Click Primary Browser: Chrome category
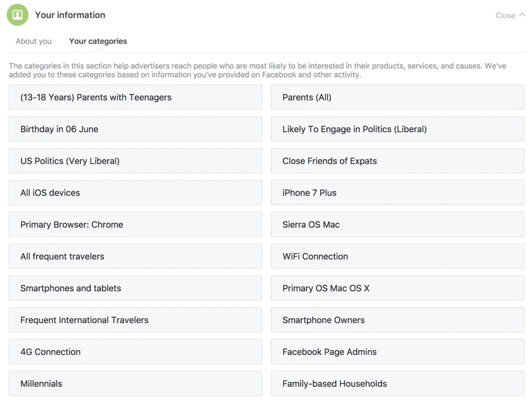This screenshot has width=532, height=401. pyautogui.click(x=135, y=224)
